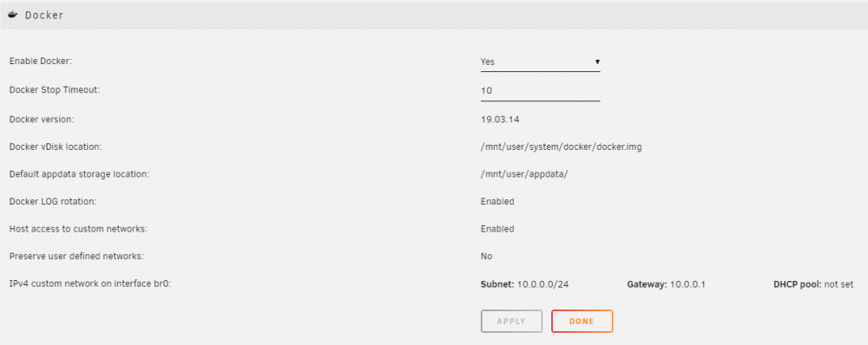Click the Docker LOG rotation Enabled value
Viewport: 868px width, 345px height.
pyautogui.click(x=497, y=201)
